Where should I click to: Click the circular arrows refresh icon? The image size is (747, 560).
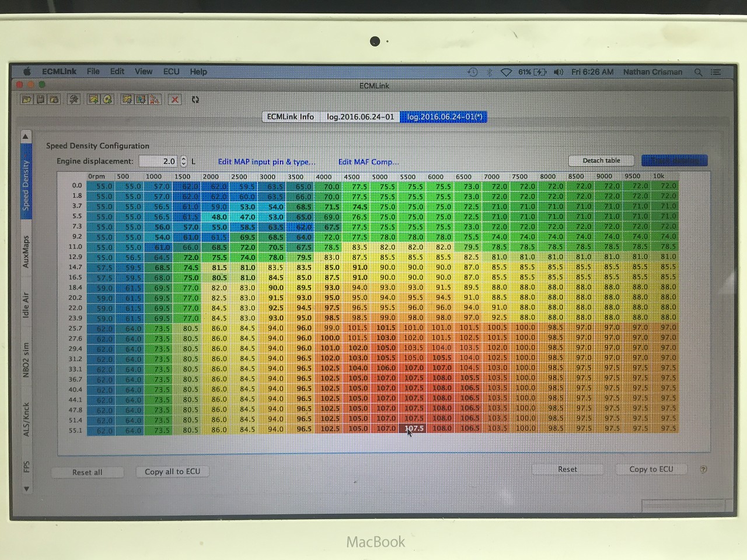tap(196, 100)
